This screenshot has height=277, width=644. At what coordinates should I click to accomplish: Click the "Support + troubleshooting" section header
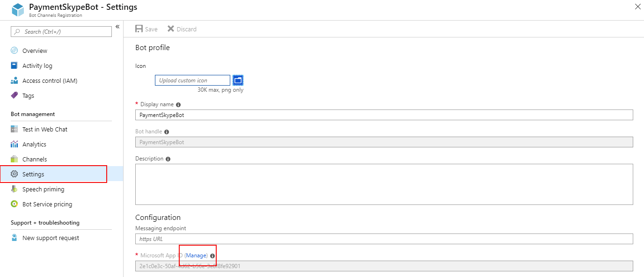coord(45,223)
